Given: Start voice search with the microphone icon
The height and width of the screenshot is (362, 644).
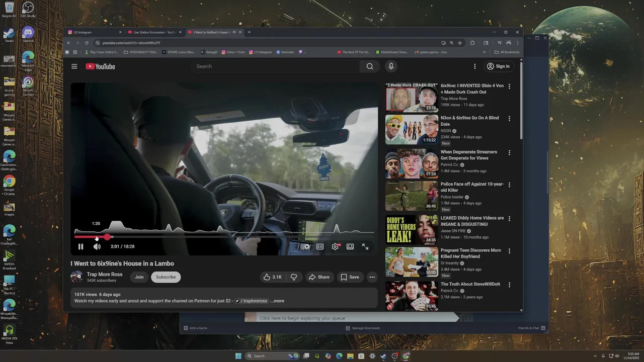Looking at the screenshot, I should click(x=391, y=66).
